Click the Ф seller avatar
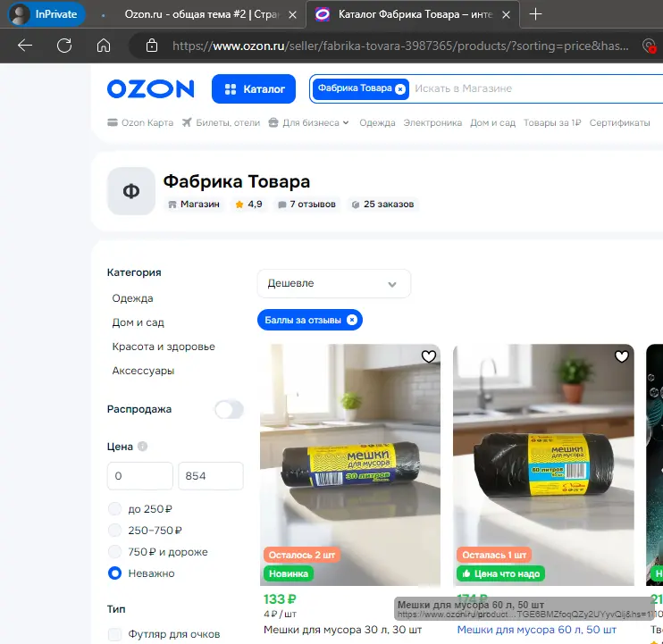 tap(131, 191)
